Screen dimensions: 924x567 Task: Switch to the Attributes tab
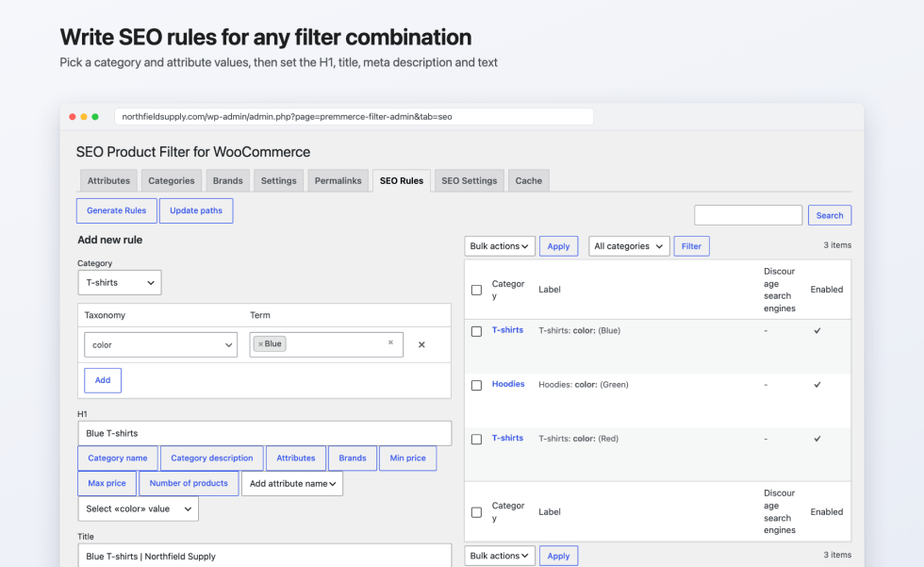(x=108, y=181)
